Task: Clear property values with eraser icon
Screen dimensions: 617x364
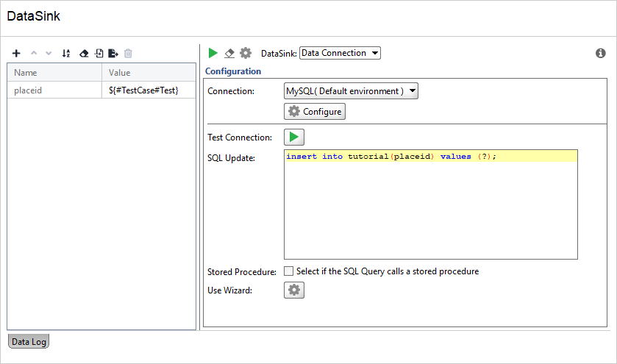Action: (84, 53)
